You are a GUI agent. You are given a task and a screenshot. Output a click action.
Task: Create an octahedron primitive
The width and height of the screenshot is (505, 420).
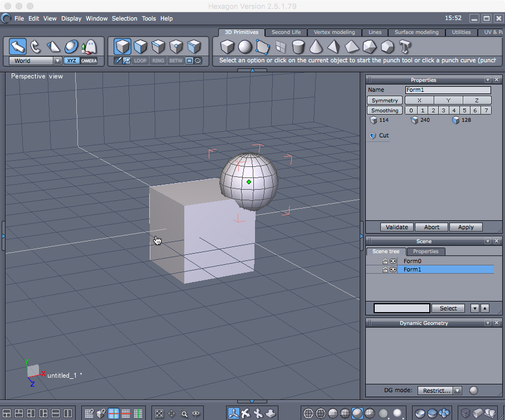coord(352,47)
